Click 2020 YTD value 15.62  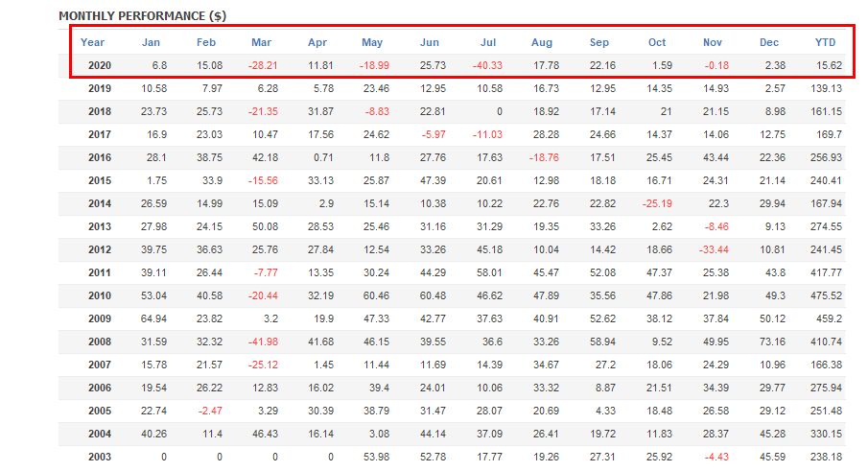tap(830, 65)
